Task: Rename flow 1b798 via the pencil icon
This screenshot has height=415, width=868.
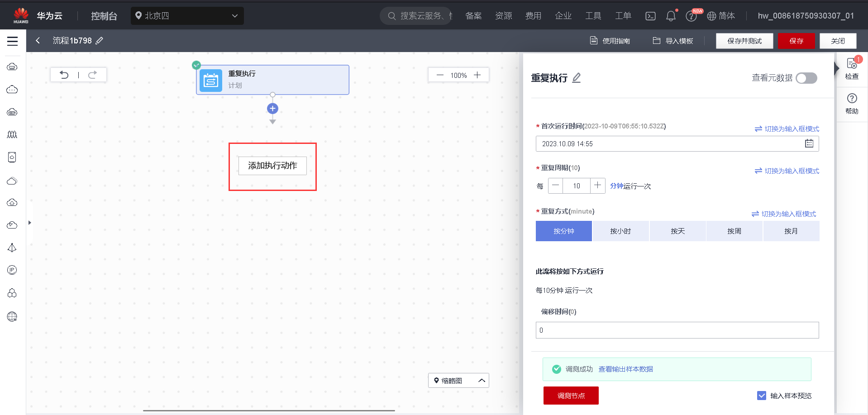Action: [x=100, y=40]
